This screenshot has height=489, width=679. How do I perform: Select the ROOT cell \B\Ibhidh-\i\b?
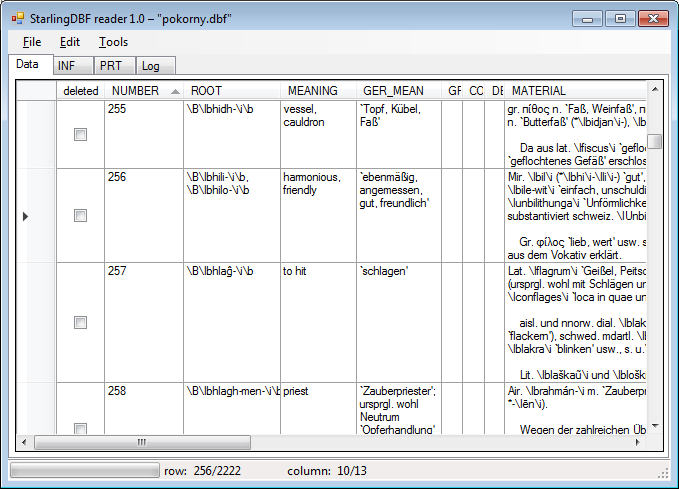(x=232, y=134)
